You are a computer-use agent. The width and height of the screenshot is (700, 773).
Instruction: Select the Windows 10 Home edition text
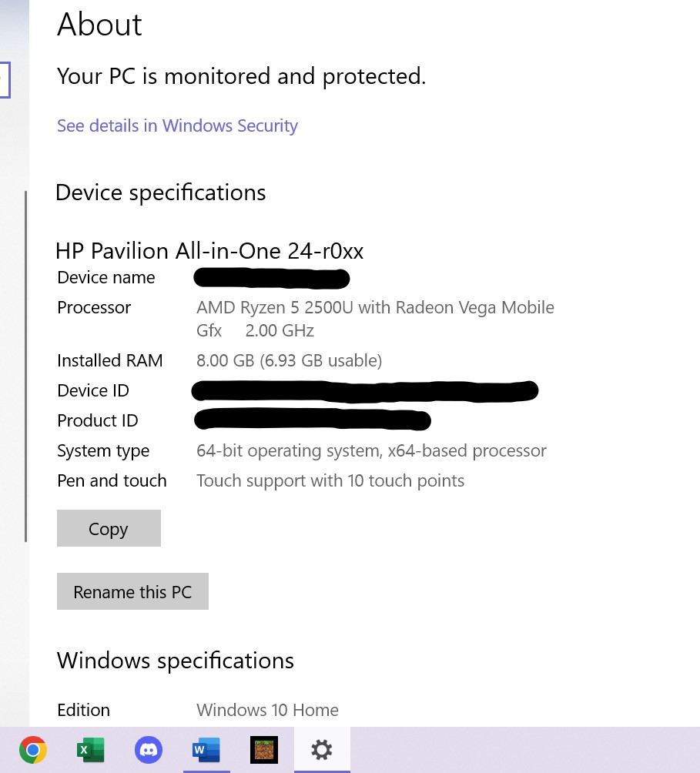click(267, 709)
